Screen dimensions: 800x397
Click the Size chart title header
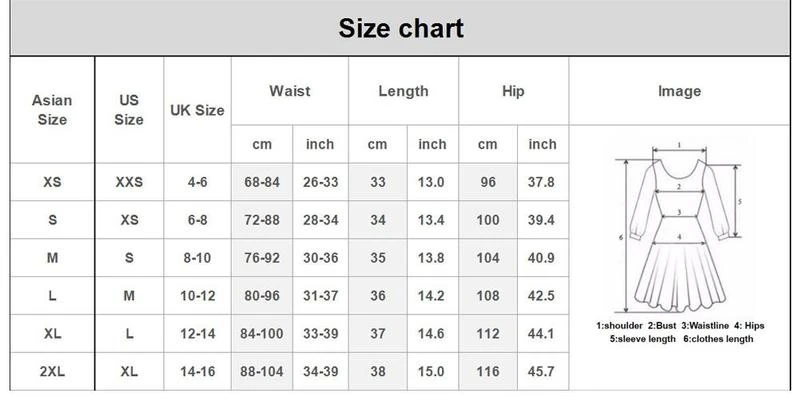[401, 28]
